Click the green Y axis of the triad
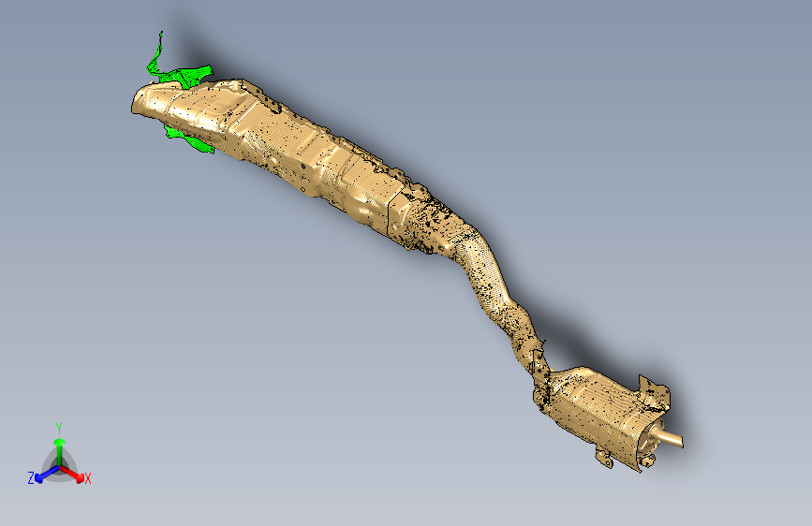The height and width of the screenshot is (526, 812). point(60,451)
